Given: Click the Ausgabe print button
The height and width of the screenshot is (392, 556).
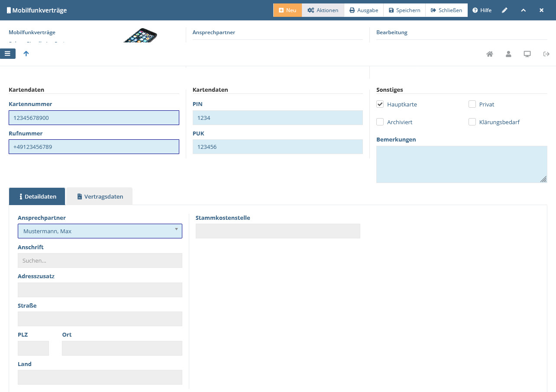Looking at the screenshot, I should (x=364, y=10).
